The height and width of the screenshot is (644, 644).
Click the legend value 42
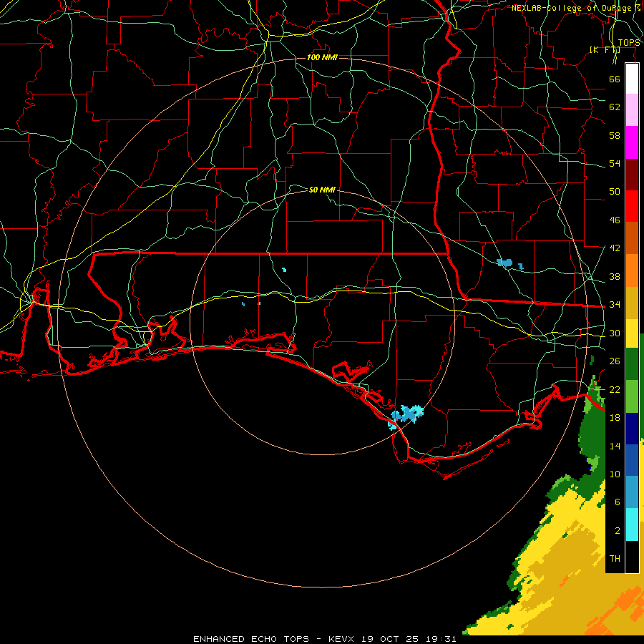[615, 248]
